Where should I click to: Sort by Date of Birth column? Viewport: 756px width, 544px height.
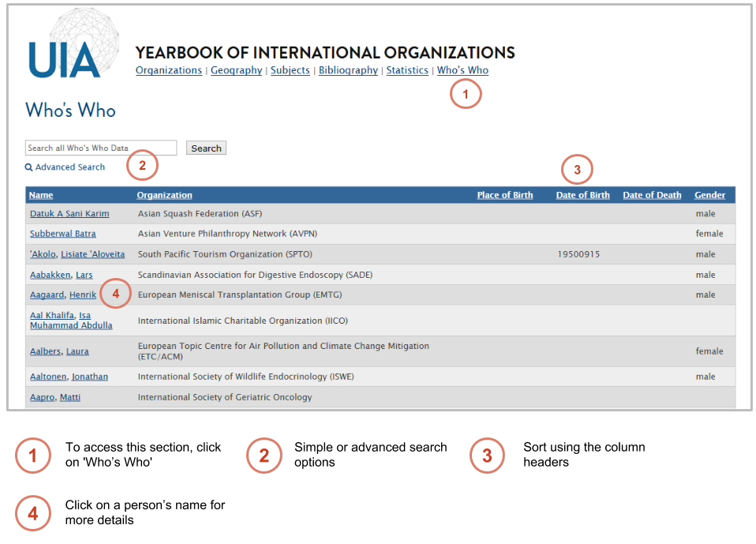tap(583, 195)
